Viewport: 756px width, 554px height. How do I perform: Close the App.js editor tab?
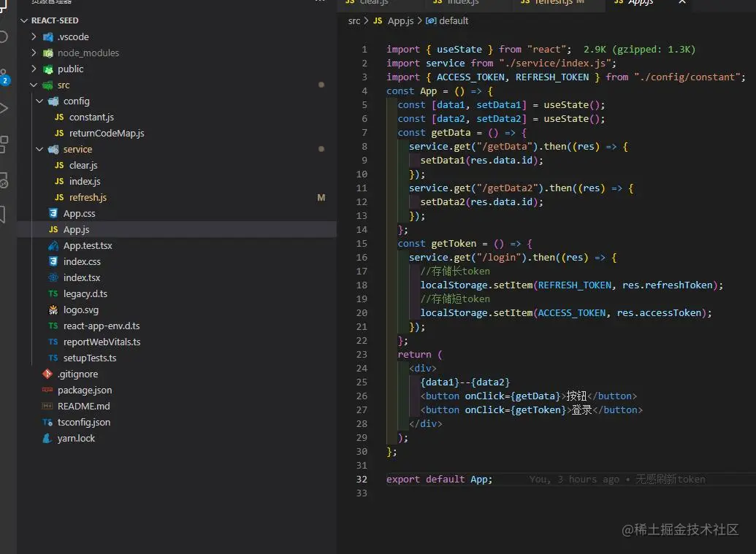pos(682,2)
